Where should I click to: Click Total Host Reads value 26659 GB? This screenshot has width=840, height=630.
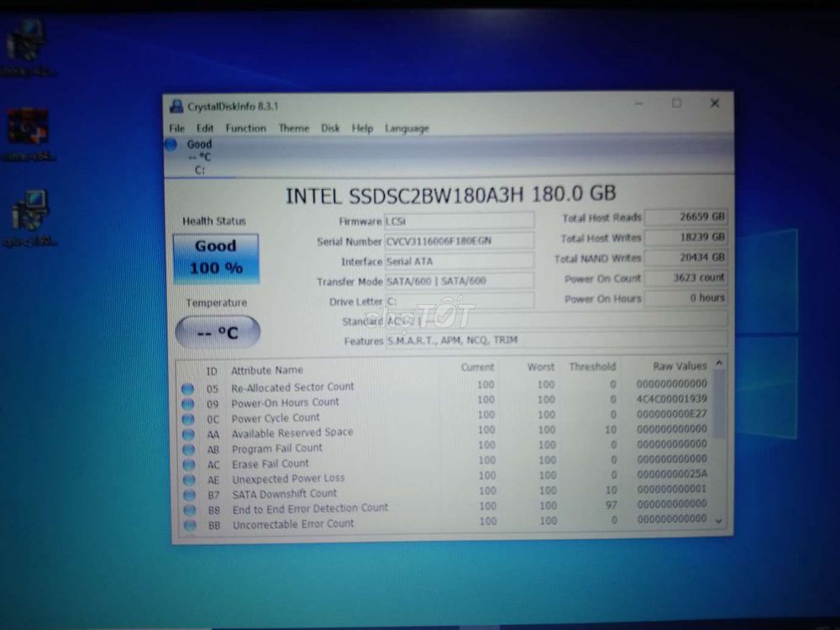(x=685, y=217)
